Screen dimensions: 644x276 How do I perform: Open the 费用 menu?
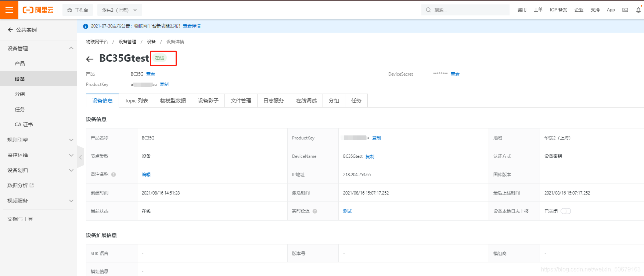coord(522,10)
